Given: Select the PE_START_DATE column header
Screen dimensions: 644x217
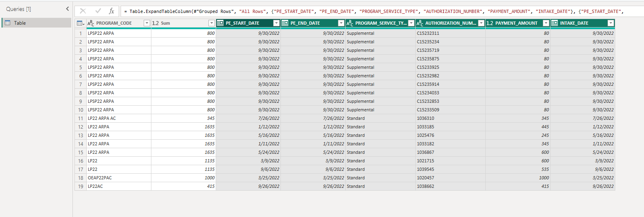Looking at the screenshot, I should pyautogui.click(x=248, y=23).
